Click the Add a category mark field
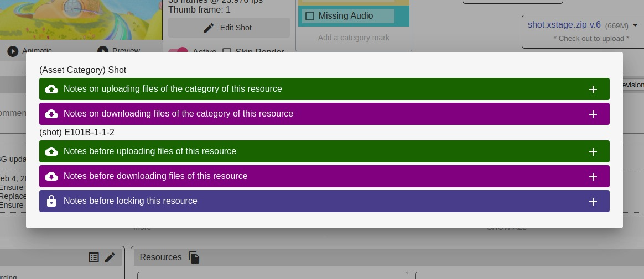Image resolution: width=644 pixels, height=279 pixels. (x=354, y=38)
